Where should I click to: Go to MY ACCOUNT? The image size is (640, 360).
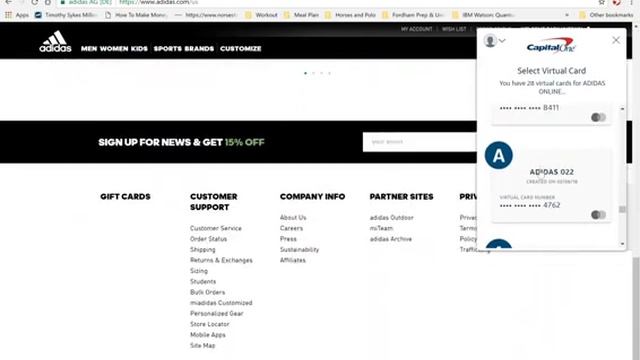(416, 29)
